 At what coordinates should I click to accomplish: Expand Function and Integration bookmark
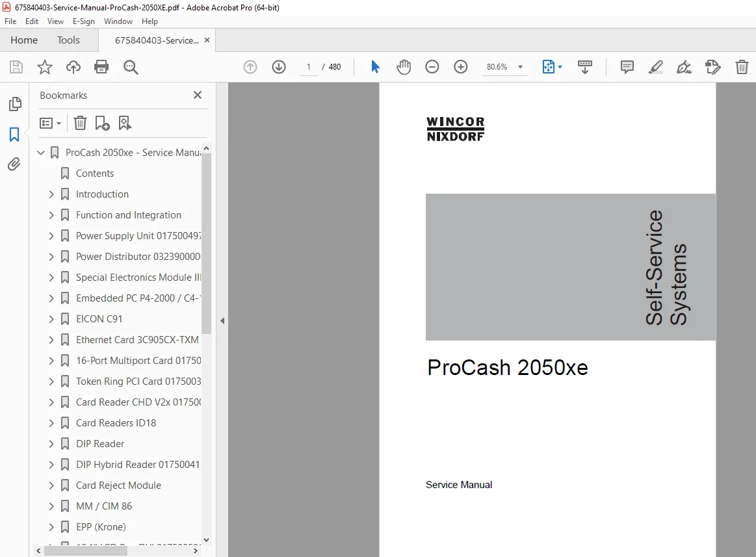coord(51,215)
